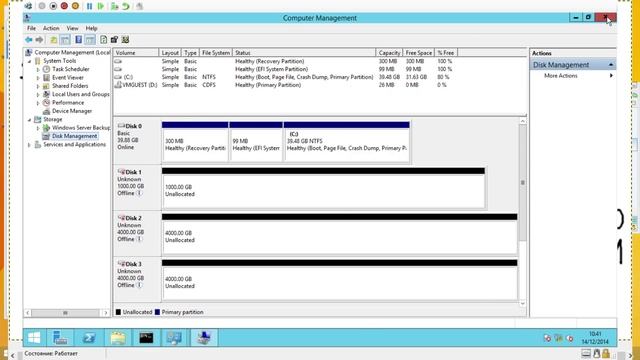The height and width of the screenshot is (360, 640).
Task: Click the console tree horizontal scrollbar thumb
Action: pos(65,313)
